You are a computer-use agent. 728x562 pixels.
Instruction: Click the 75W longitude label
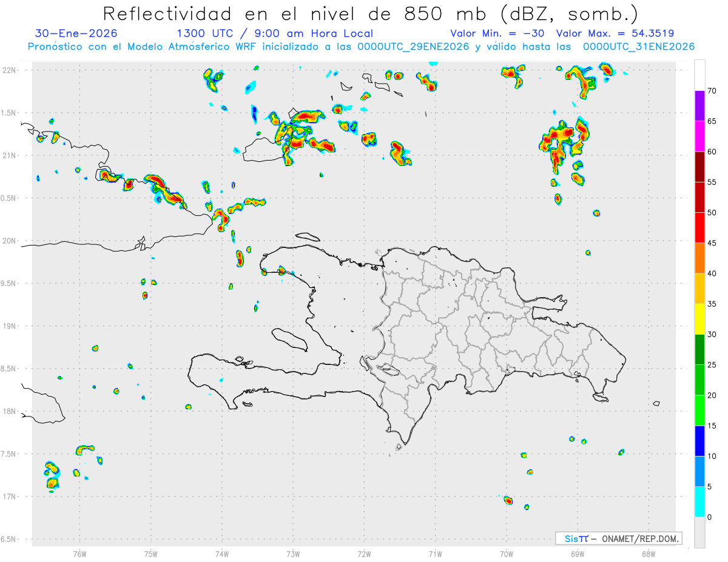tap(150, 554)
